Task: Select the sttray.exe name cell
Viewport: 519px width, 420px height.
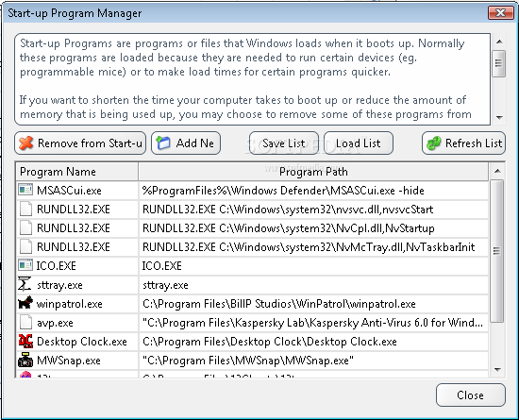Action: click(76, 285)
